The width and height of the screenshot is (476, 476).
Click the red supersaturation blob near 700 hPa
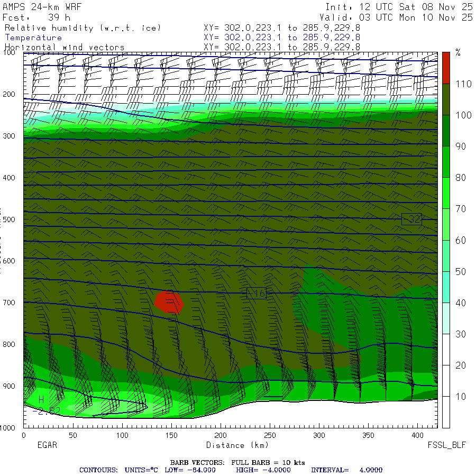coord(169,302)
